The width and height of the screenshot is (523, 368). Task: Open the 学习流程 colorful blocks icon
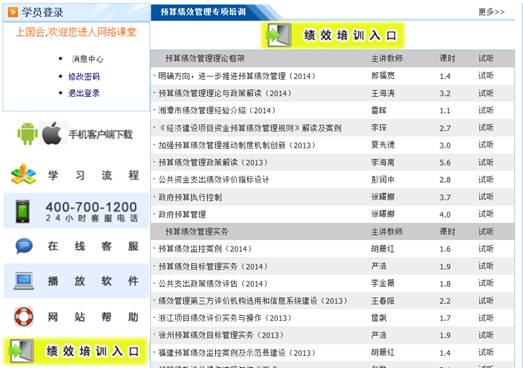[x=23, y=174]
